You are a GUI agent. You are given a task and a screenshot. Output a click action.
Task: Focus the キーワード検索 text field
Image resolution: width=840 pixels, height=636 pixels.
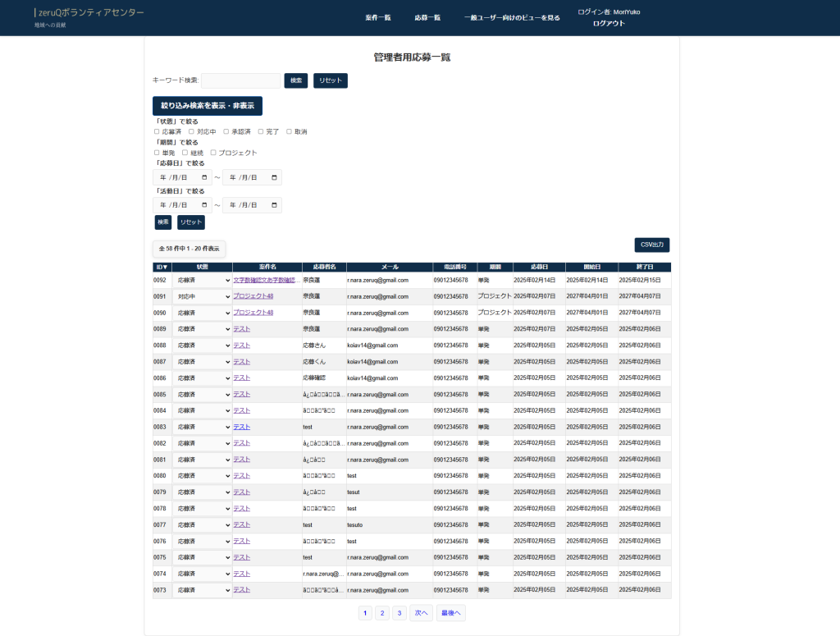(x=240, y=80)
